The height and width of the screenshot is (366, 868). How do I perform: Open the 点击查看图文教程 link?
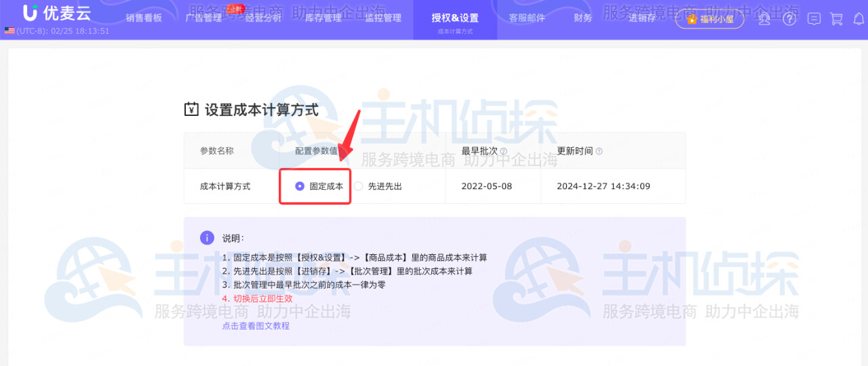(x=256, y=326)
